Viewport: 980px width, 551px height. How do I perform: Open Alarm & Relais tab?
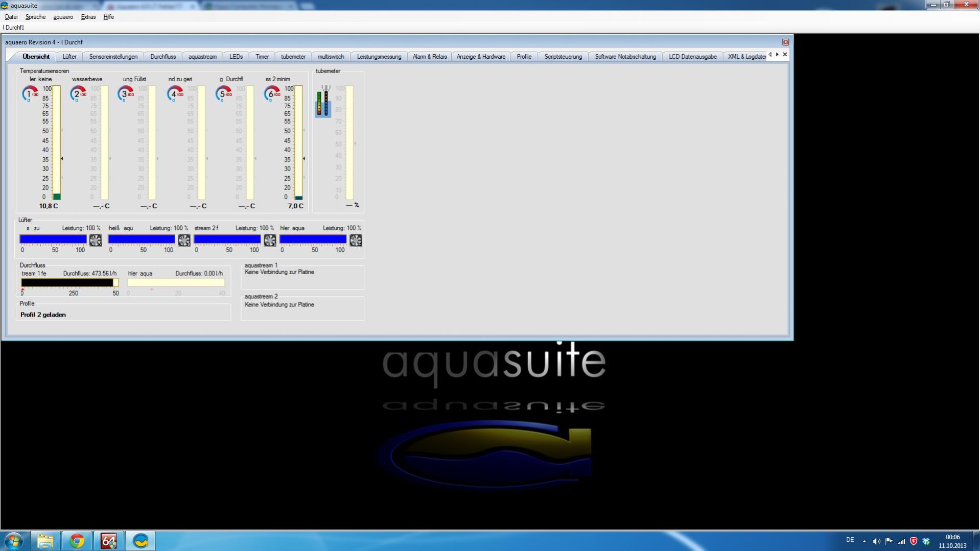click(x=430, y=57)
